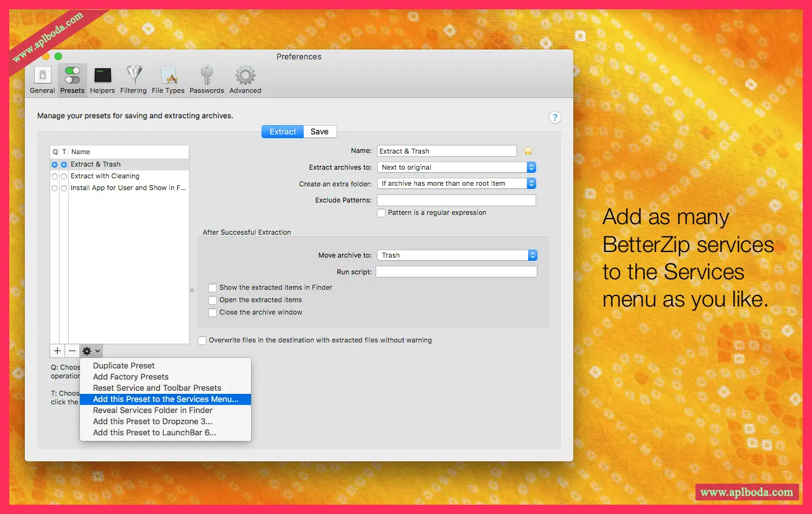Screen dimensions: 812x514
Task: Check Show the extracted items in Finder
Action: [x=213, y=288]
